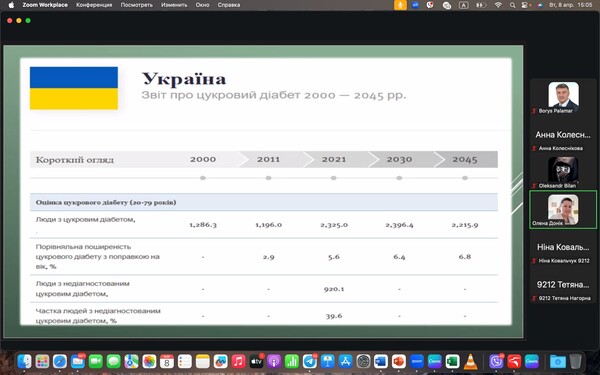Launch PowerPoint from the Dock
Screen dimensions: 600x375
click(x=399, y=361)
